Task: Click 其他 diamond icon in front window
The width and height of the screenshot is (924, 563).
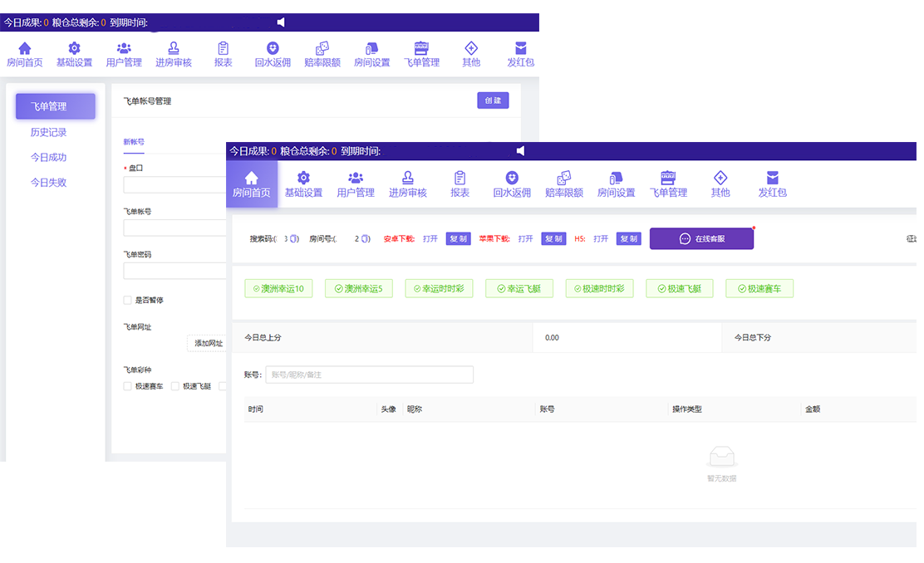Action: coord(720,178)
